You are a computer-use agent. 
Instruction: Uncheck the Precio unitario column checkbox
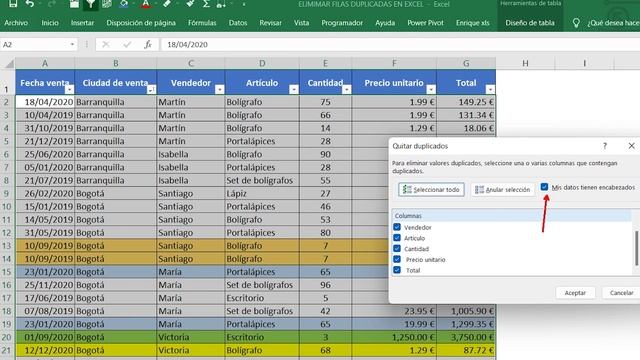tap(397, 259)
